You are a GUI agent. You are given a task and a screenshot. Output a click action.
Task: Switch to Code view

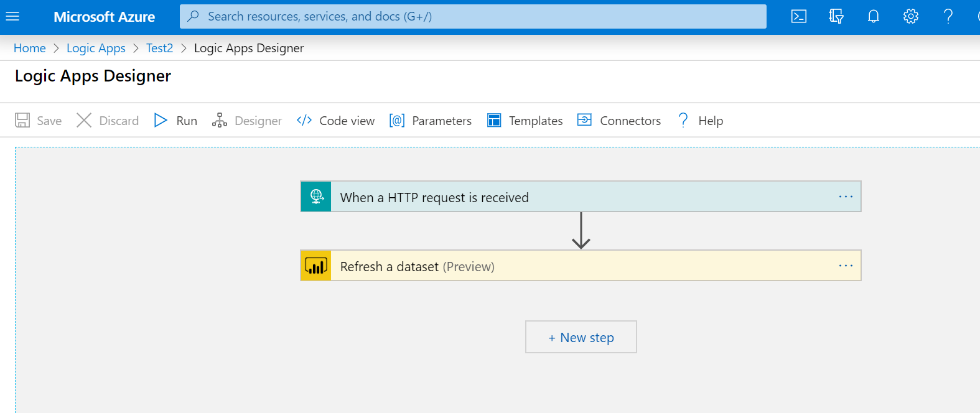pos(336,121)
